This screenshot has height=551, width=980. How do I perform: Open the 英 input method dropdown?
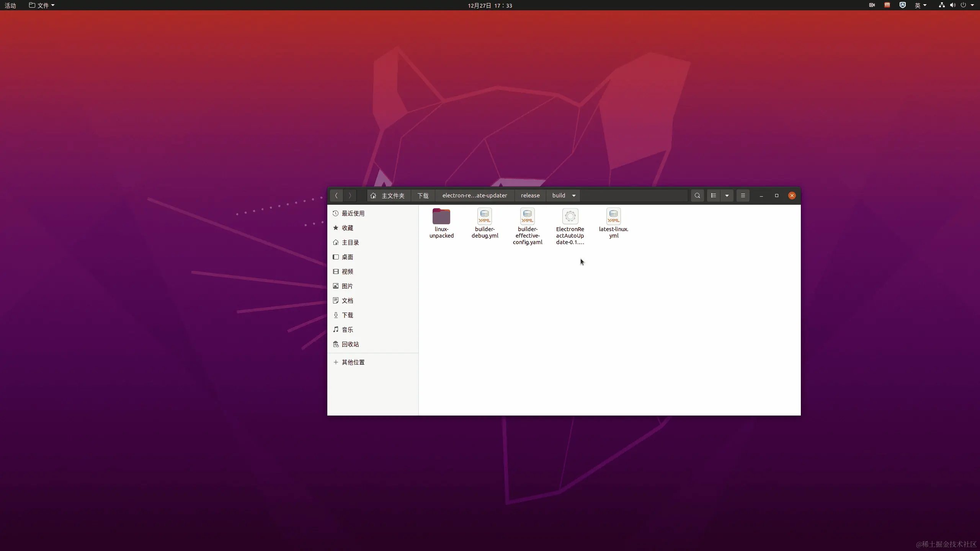point(921,5)
